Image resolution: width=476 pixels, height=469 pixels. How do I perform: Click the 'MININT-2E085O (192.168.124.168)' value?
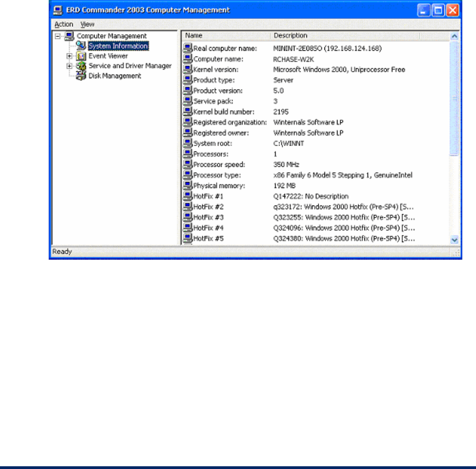[327, 49]
